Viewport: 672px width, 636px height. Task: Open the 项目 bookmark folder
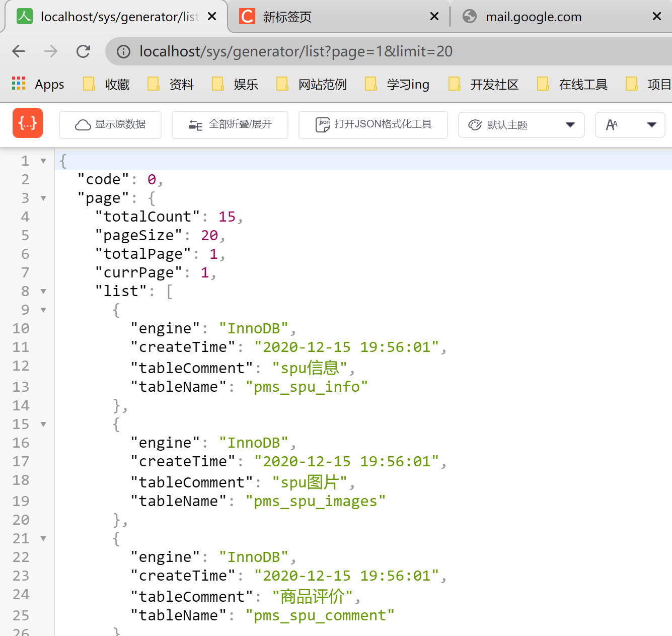[648, 84]
